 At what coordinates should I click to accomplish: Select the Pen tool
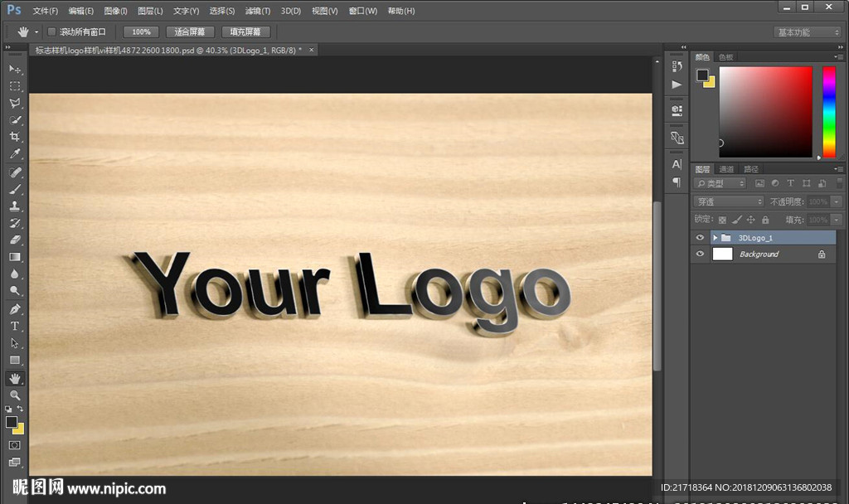click(15, 309)
